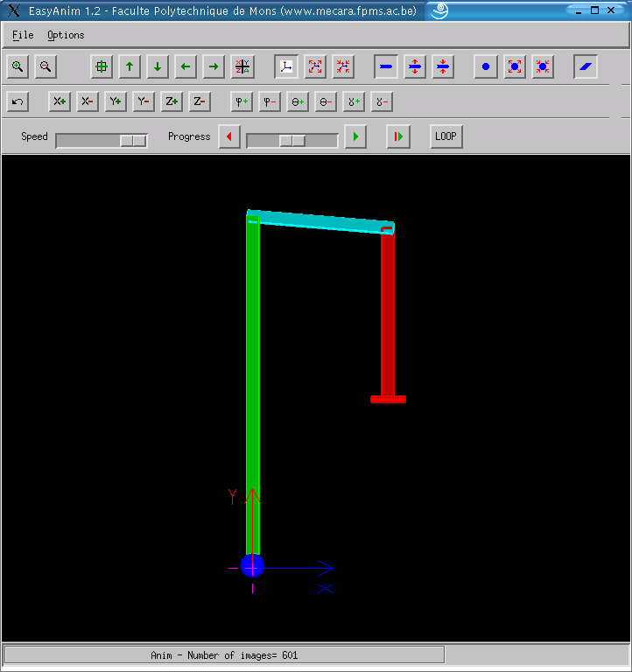This screenshot has width=632, height=672.
Task: Click the Speed slider handle
Action: tap(133, 141)
